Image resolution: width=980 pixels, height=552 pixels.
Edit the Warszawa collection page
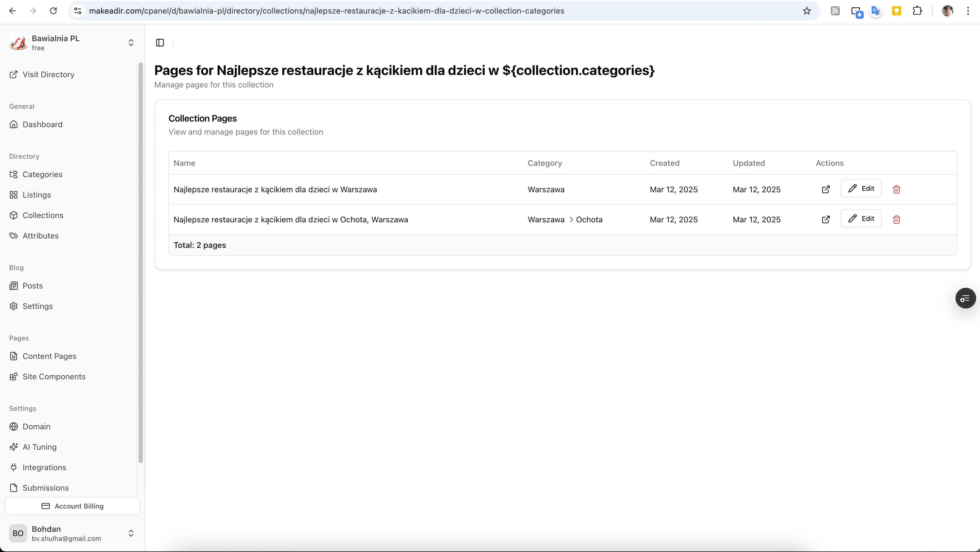(861, 189)
